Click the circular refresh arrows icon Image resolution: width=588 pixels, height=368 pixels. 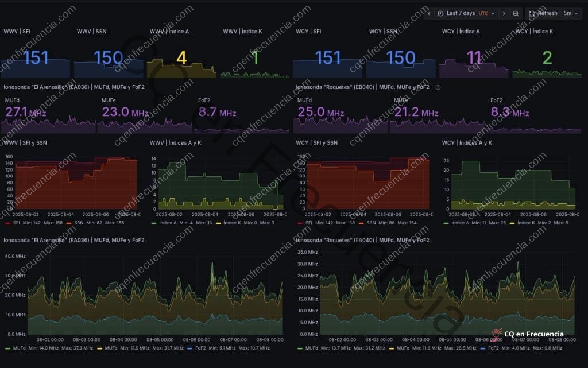coord(532,13)
